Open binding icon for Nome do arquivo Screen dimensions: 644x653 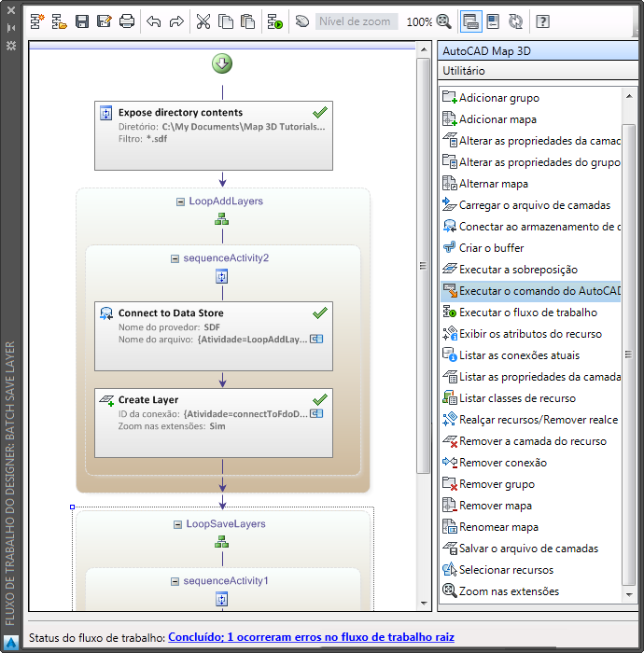pyautogui.click(x=316, y=339)
